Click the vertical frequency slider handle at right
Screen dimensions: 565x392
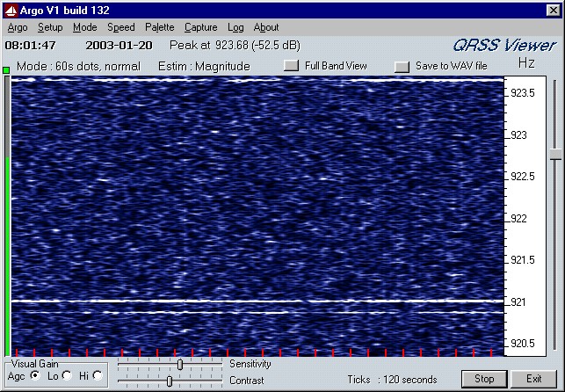tap(555, 155)
